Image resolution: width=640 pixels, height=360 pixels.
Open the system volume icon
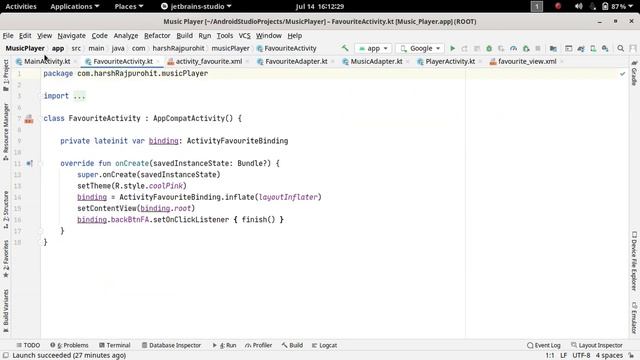click(578, 6)
